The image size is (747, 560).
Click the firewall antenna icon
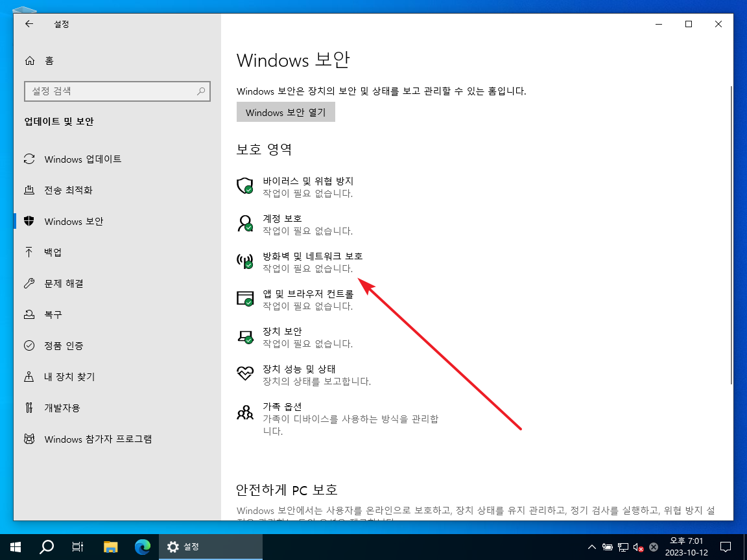pos(245,261)
